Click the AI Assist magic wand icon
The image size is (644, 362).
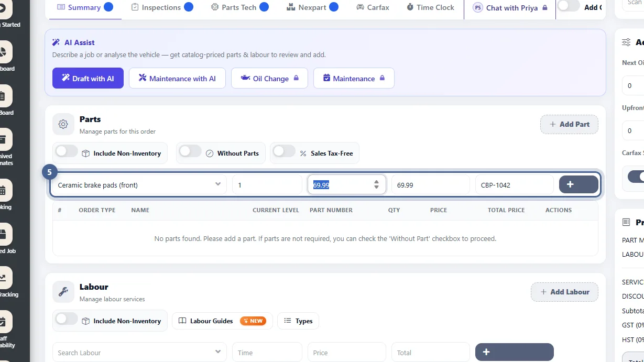tap(56, 42)
